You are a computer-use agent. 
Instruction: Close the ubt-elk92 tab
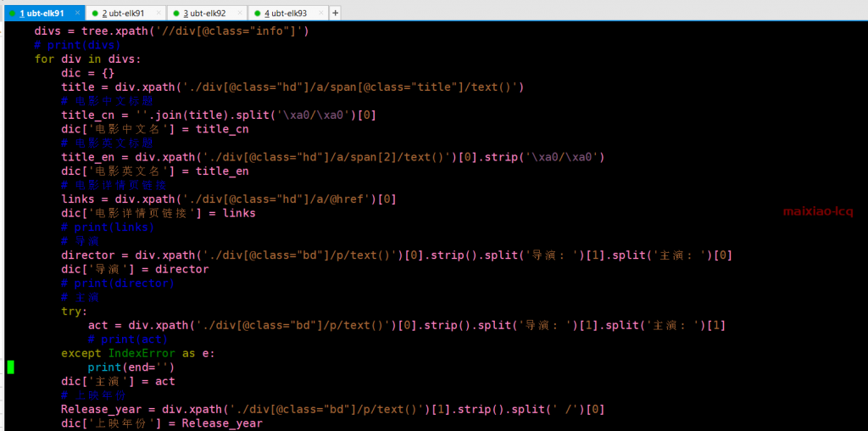pyautogui.click(x=240, y=14)
